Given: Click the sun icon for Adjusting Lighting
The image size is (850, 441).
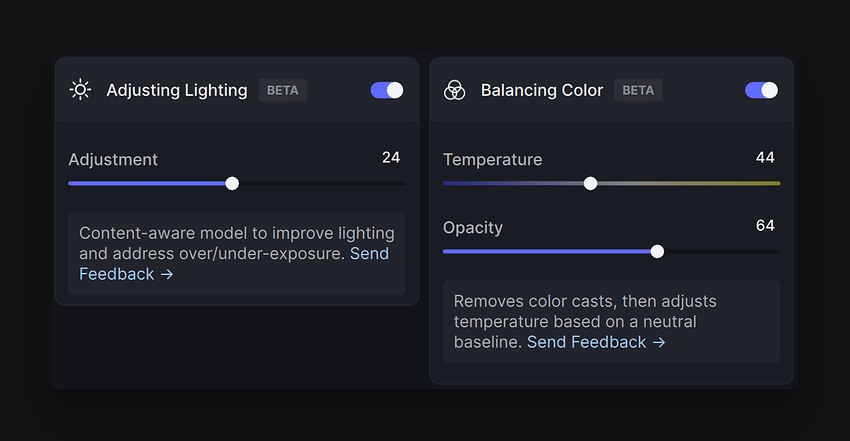Looking at the screenshot, I should (80, 90).
